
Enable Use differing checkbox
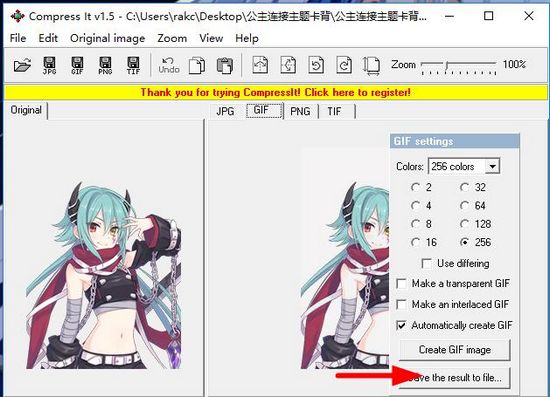pos(427,263)
